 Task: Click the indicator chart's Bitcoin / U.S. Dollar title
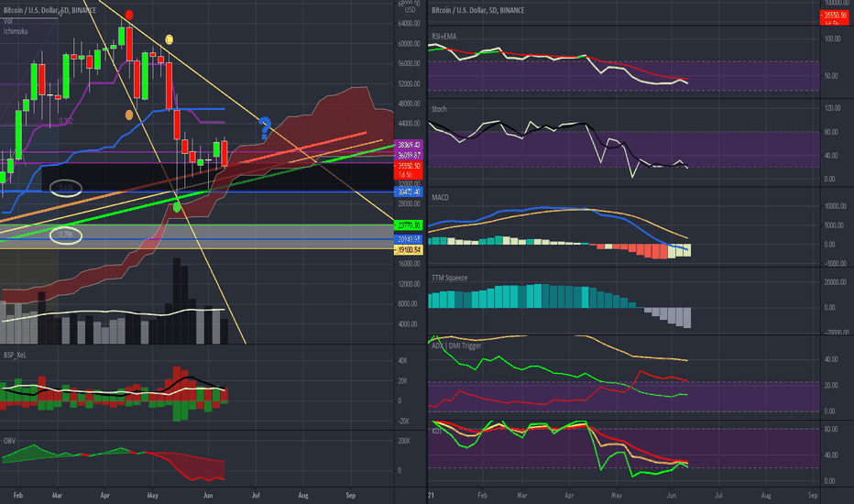pyautogui.click(x=477, y=10)
